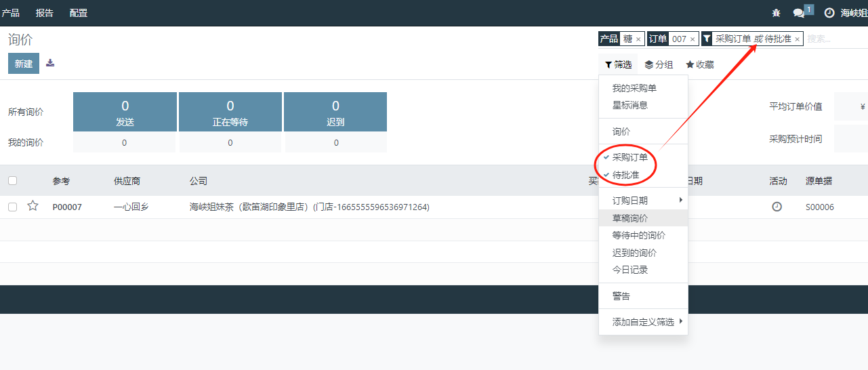The height and width of the screenshot is (370, 868).
Task: Check the P00007 row checkbox
Action: [x=12, y=207]
